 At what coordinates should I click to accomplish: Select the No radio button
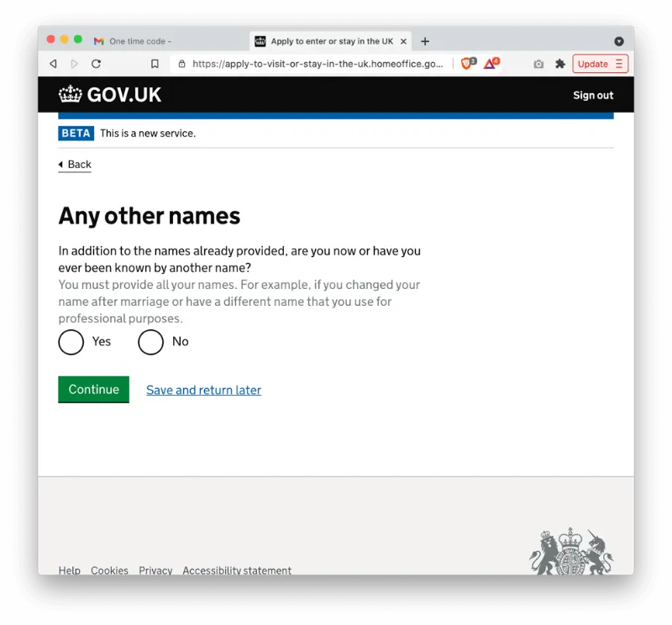[x=151, y=342]
